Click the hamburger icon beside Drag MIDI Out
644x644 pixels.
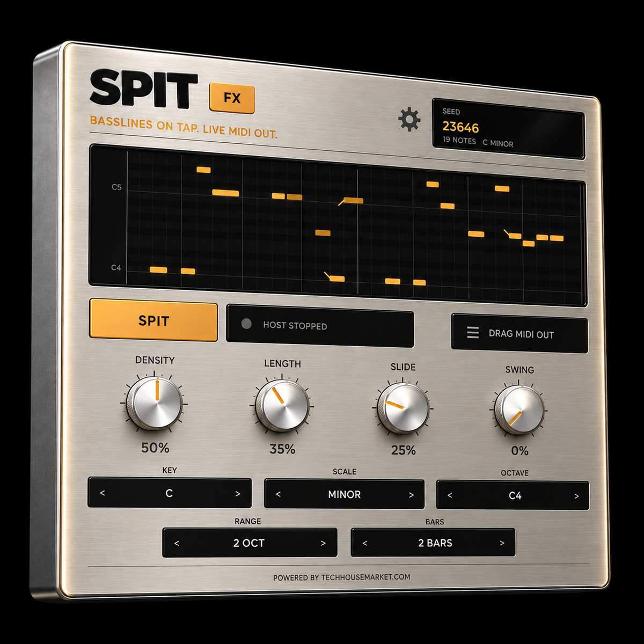coord(473,333)
